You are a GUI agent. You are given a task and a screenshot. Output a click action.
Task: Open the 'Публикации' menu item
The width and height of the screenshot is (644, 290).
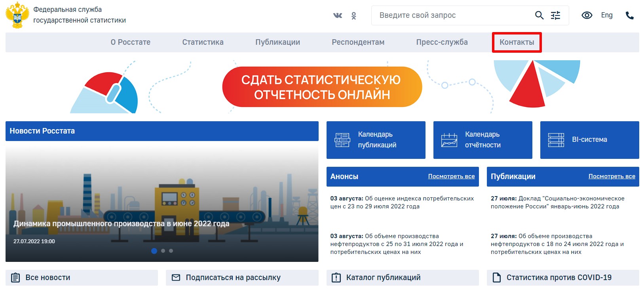pyautogui.click(x=278, y=42)
